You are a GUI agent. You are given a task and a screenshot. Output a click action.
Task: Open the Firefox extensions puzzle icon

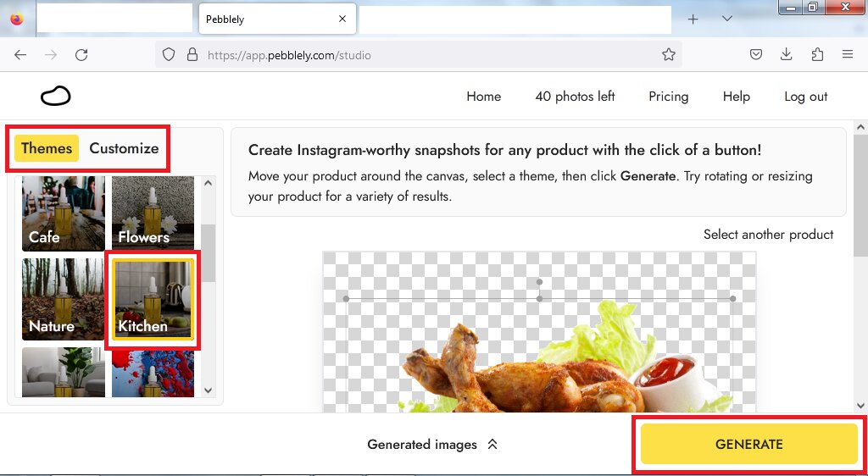coord(817,55)
